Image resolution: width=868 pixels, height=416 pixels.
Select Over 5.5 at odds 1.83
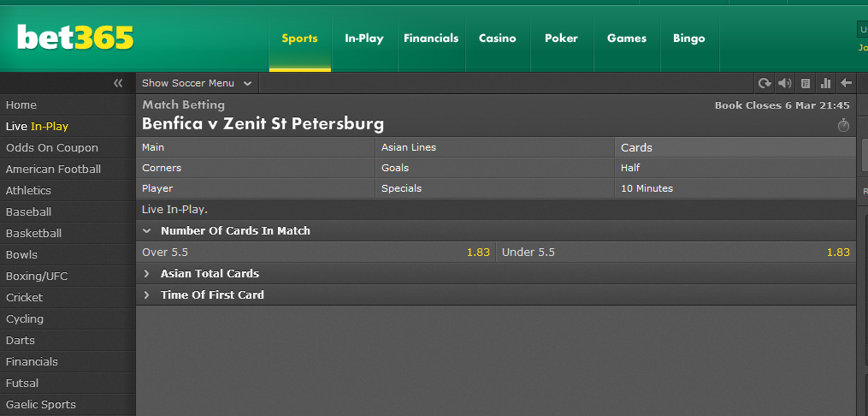click(316, 252)
